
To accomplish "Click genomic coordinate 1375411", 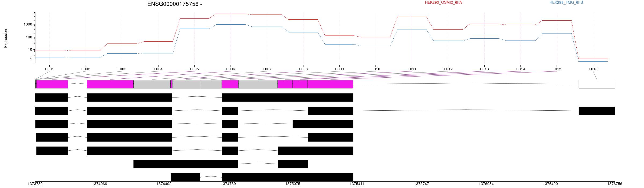I will [x=357, y=184].
